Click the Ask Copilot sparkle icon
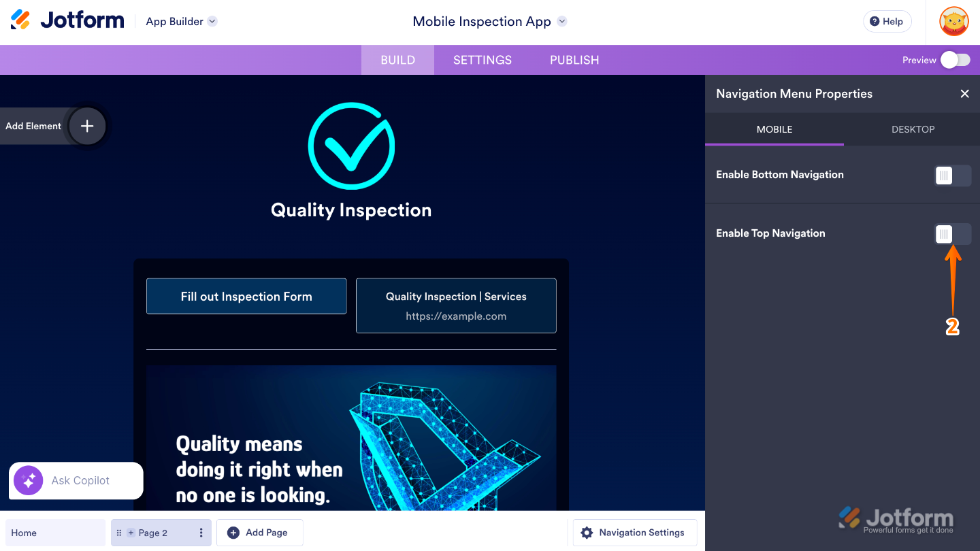Viewport: 980px width, 551px height. 29,481
